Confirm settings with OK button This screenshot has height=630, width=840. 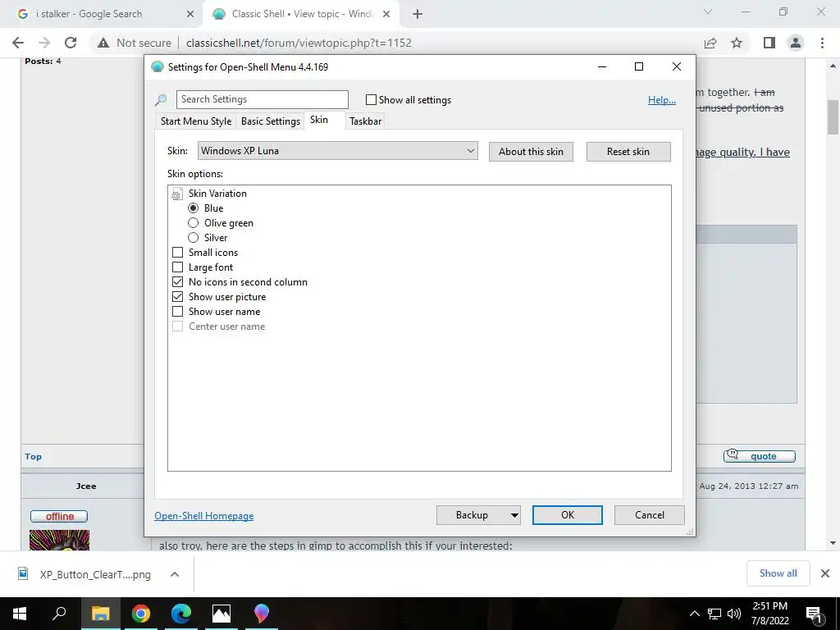click(x=568, y=515)
